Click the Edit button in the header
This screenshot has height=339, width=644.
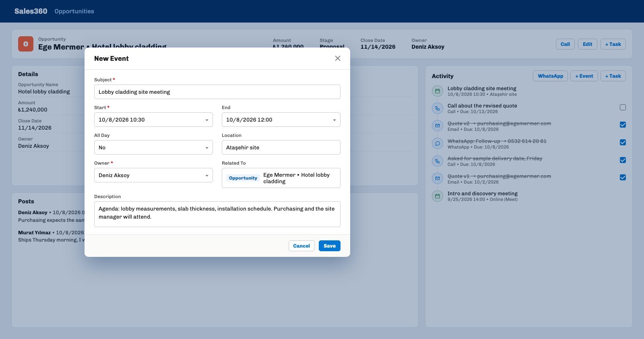(x=587, y=44)
